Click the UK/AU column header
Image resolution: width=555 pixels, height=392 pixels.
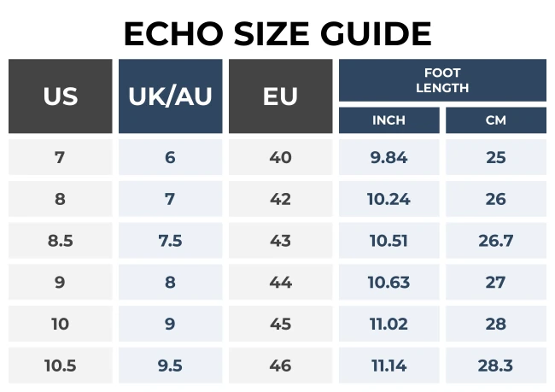click(x=170, y=97)
